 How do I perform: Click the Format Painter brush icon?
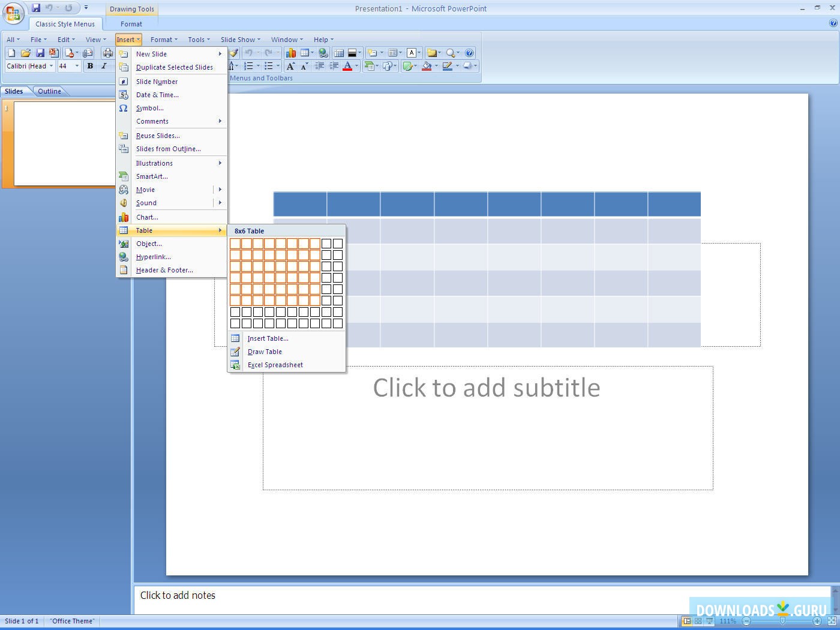(x=234, y=53)
